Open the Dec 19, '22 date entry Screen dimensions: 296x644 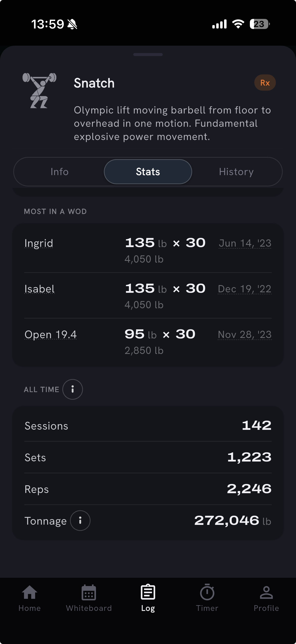tap(244, 289)
